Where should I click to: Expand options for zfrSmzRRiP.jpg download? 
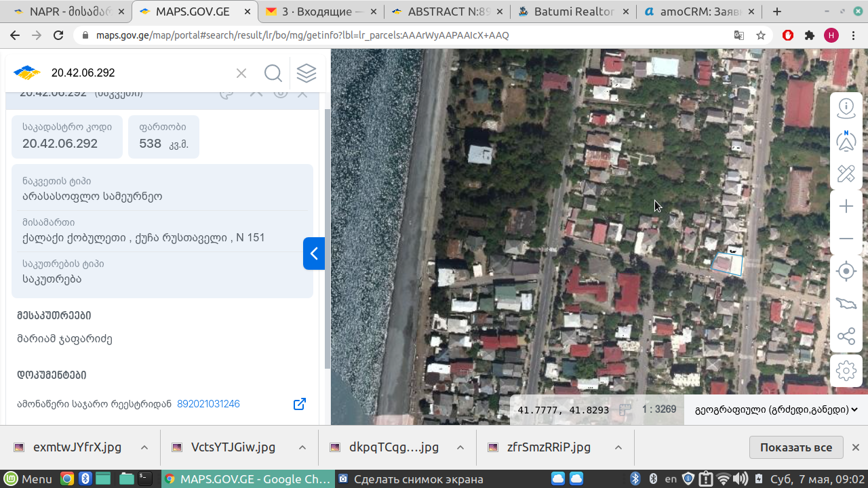pos(618,447)
